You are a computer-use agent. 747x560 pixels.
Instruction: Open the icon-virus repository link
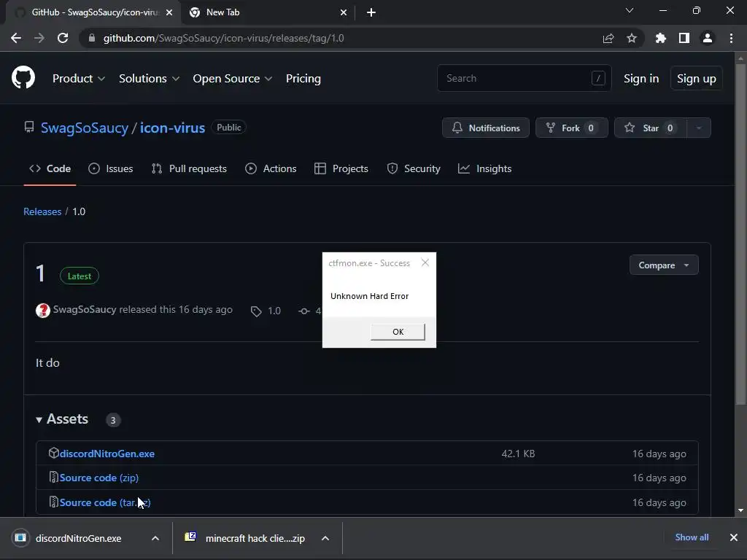[x=172, y=128]
